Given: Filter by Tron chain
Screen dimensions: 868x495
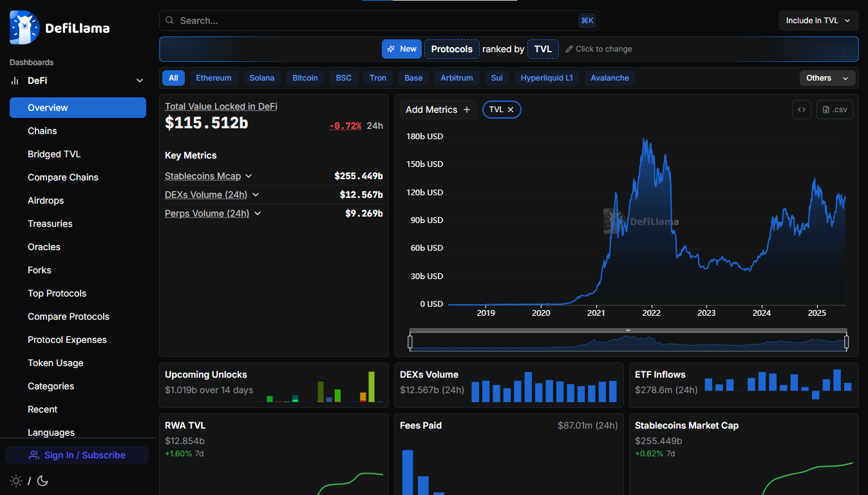Looking at the screenshot, I should [378, 78].
